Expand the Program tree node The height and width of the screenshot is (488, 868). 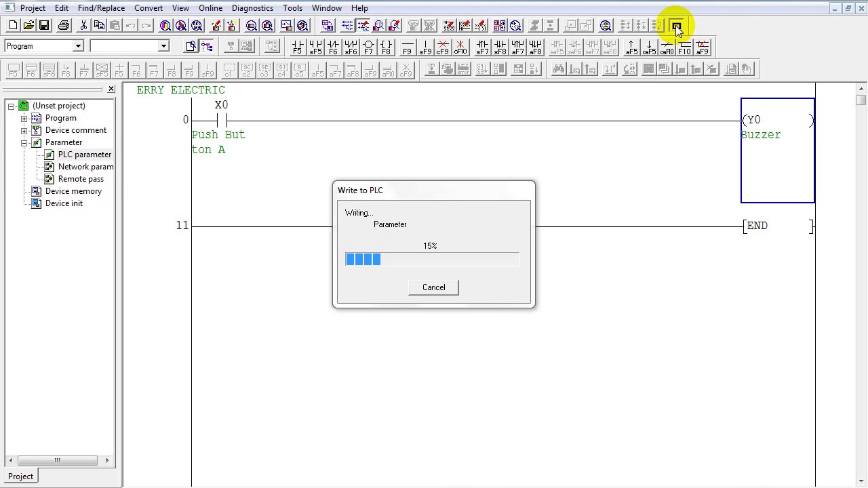(x=24, y=118)
